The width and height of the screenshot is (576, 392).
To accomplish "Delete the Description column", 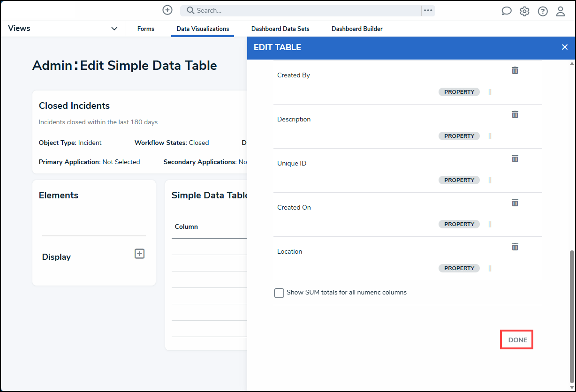I will coord(515,114).
